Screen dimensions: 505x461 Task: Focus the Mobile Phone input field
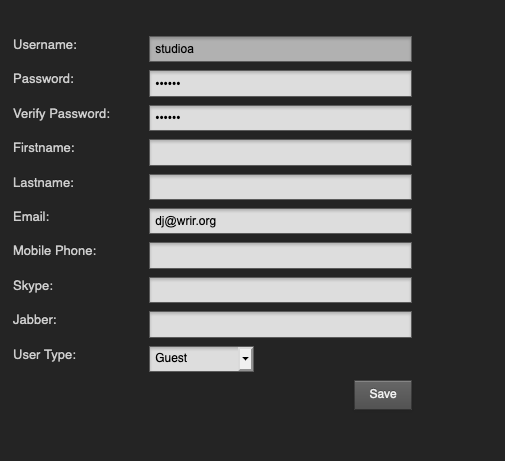pyautogui.click(x=280, y=255)
